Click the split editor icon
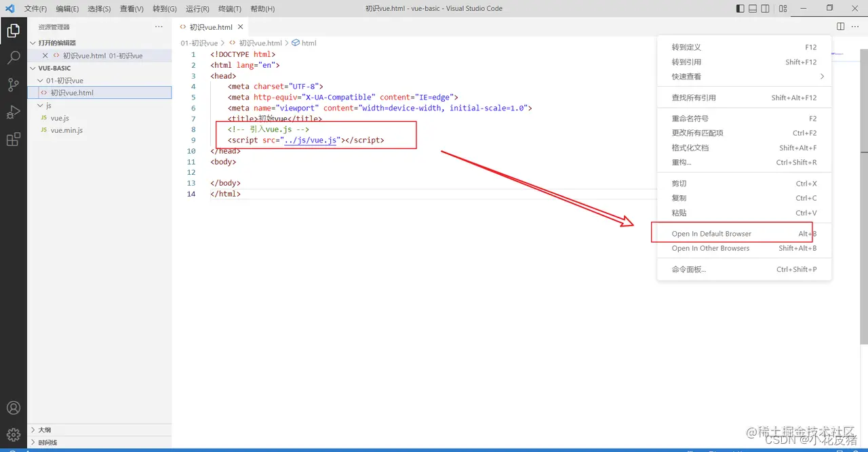 840,26
